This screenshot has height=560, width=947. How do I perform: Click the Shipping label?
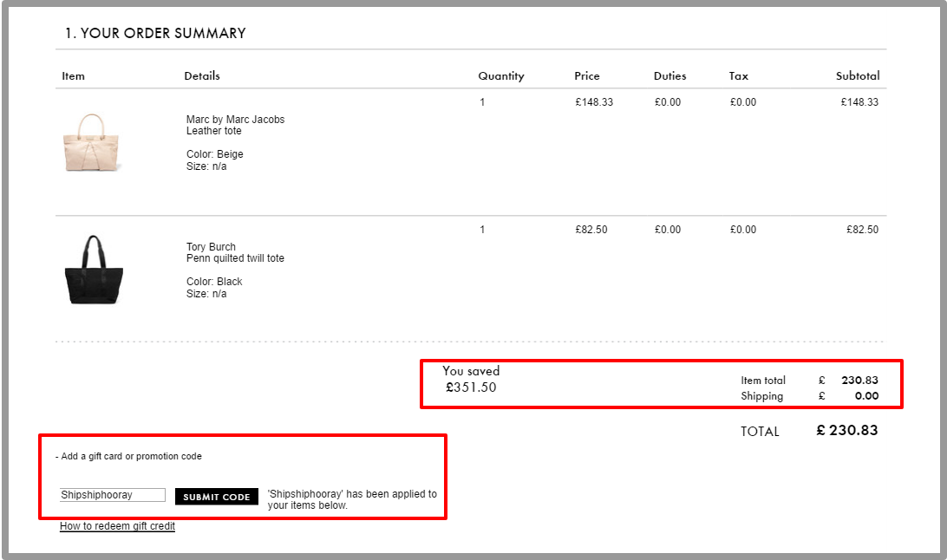761,396
